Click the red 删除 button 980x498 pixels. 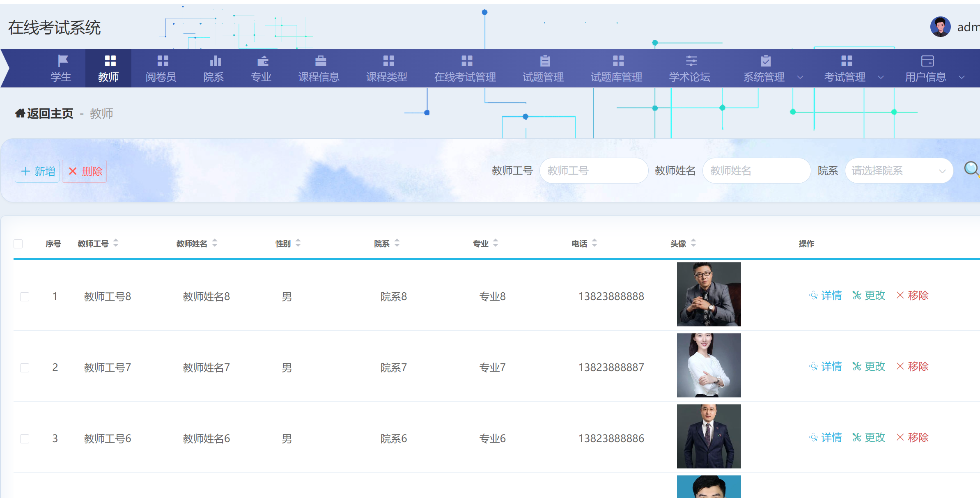[85, 171]
